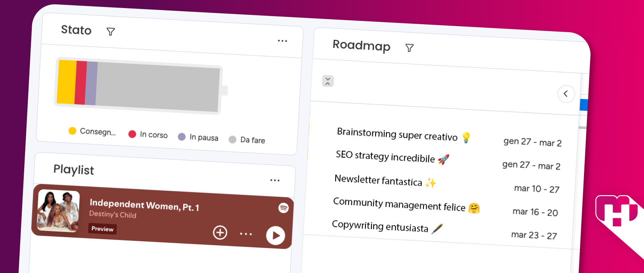
Task: Toggle the Consegn... legend item
Action: click(92, 131)
